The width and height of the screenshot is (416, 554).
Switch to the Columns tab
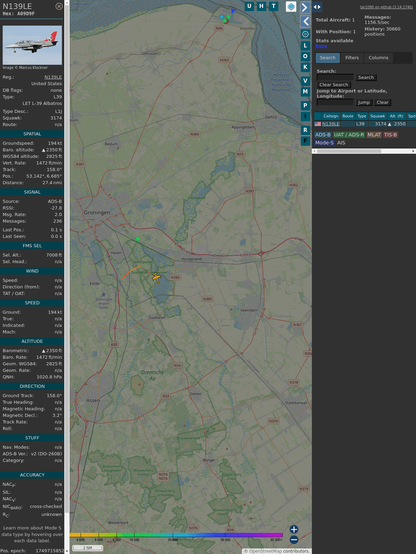click(378, 58)
